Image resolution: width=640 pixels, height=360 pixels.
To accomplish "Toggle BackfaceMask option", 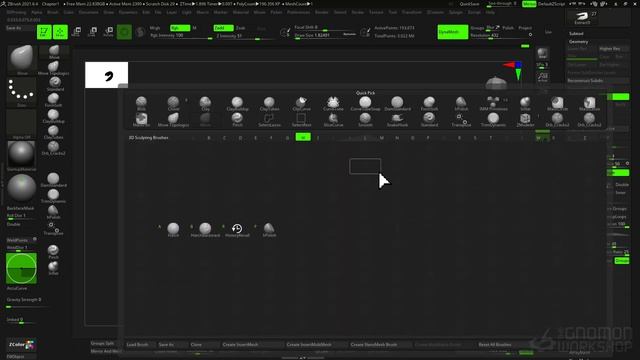I will pos(20,208).
